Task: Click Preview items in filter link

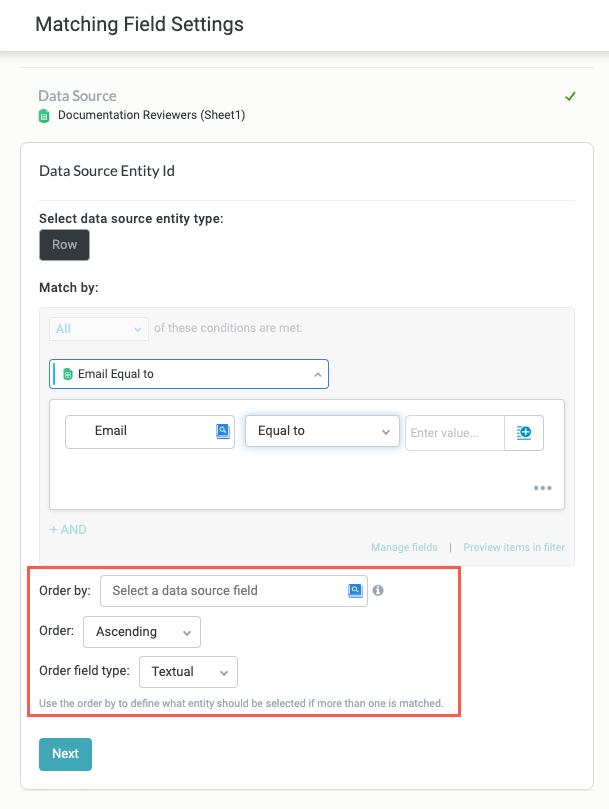Action: tap(514, 547)
